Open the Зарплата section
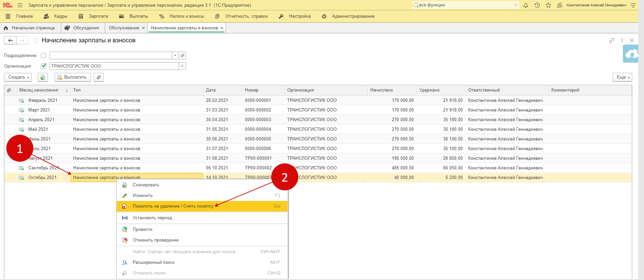 [x=93, y=16]
